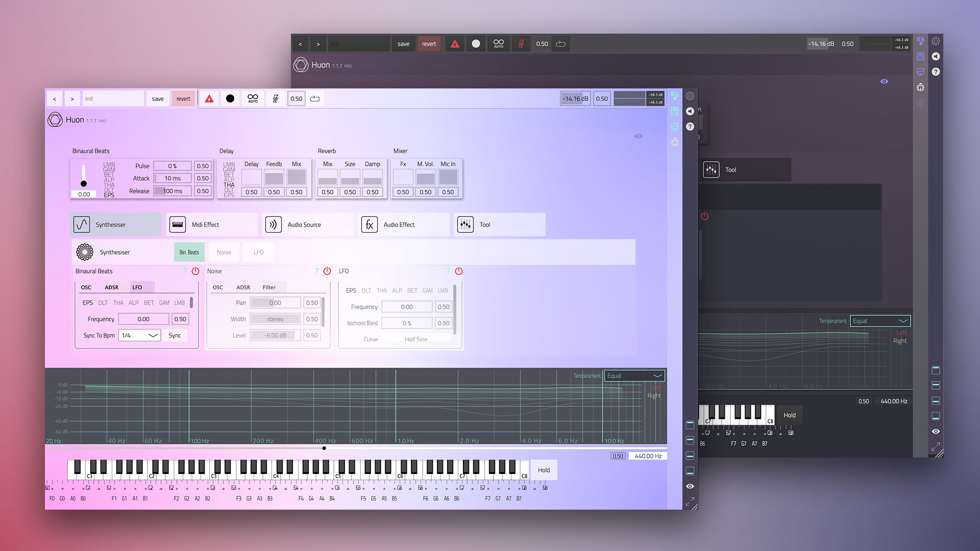The width and height of the screenshot is (980, 551).
Task: Toggle the LFO module power button
Action: point(459,271)
